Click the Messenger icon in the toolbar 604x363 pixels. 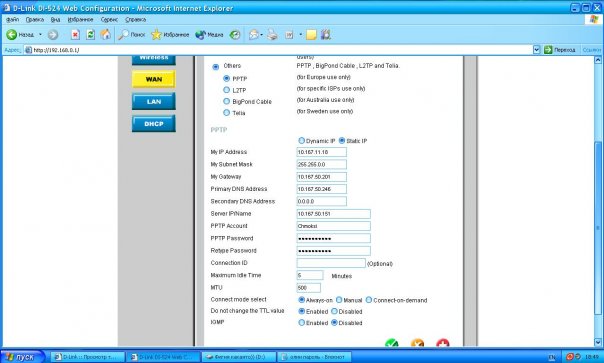tap(326, 35)
